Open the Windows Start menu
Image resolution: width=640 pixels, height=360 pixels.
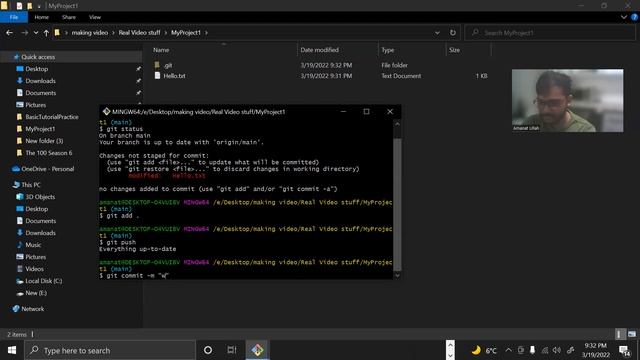pos(12,350)
